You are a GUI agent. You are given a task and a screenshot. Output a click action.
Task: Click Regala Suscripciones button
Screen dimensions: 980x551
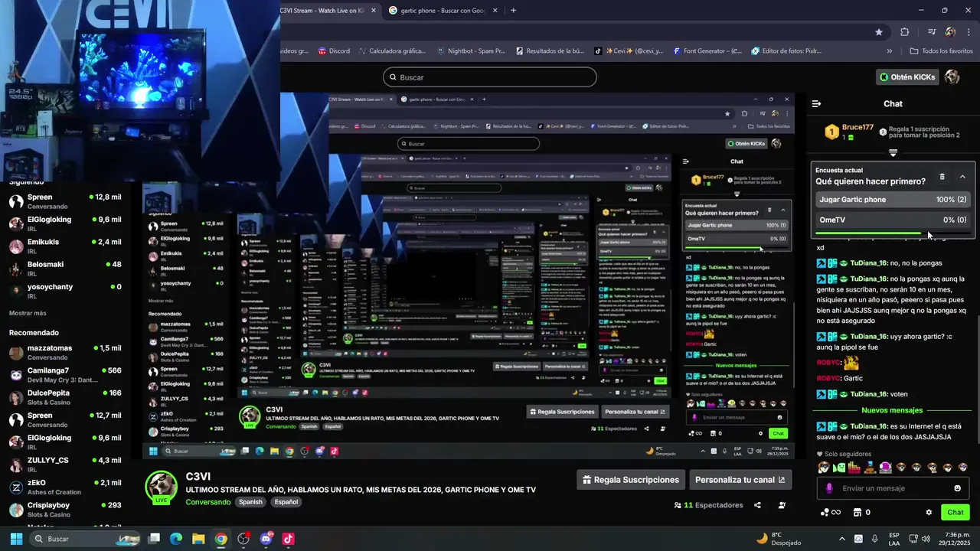[631, 480]
